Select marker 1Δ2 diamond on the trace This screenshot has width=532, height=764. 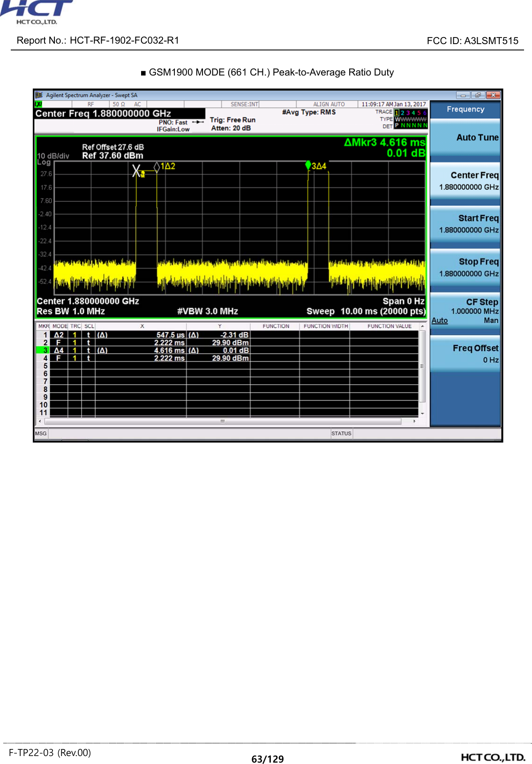[x=157, y=166]
